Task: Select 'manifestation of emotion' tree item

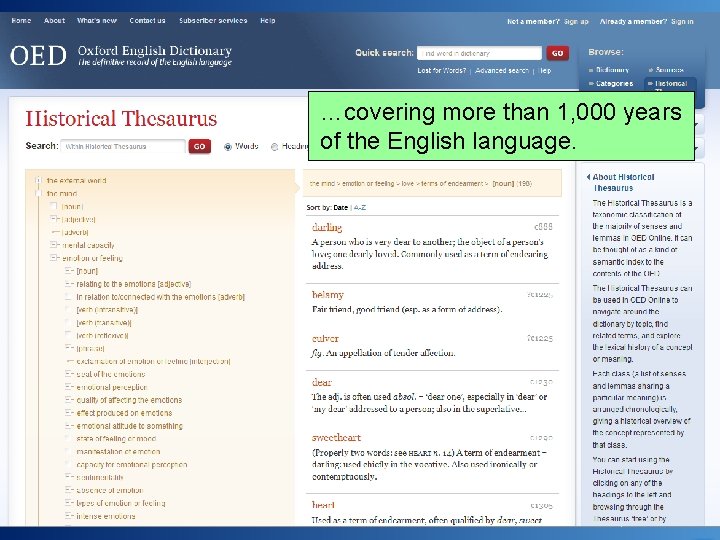Action: point(118,451)
